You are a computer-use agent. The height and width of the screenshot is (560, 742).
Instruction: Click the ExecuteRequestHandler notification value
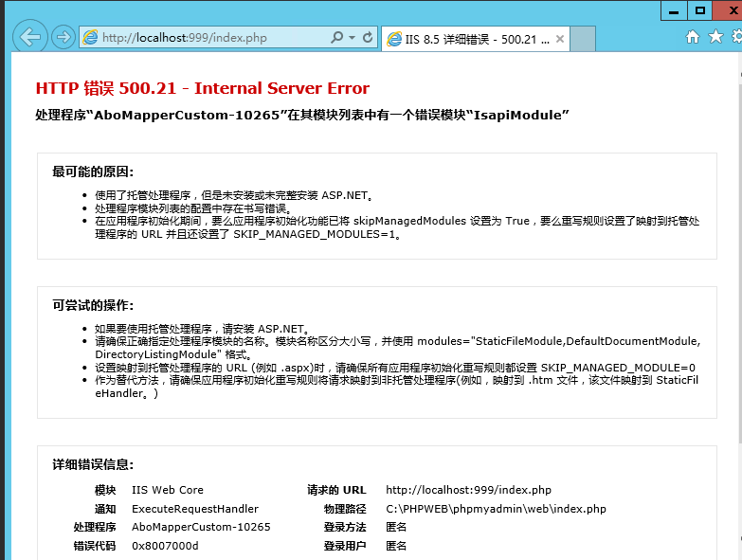pyautogui.click(x=195, y=509)
